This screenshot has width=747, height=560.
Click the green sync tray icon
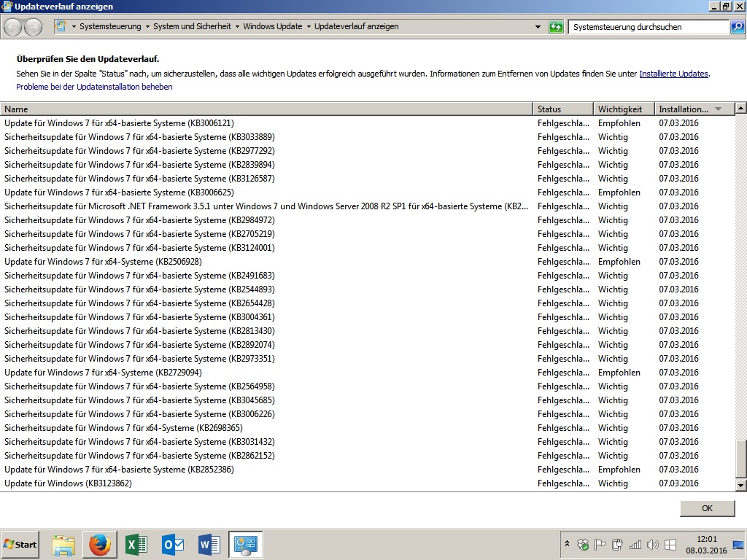tap(583, 544)
